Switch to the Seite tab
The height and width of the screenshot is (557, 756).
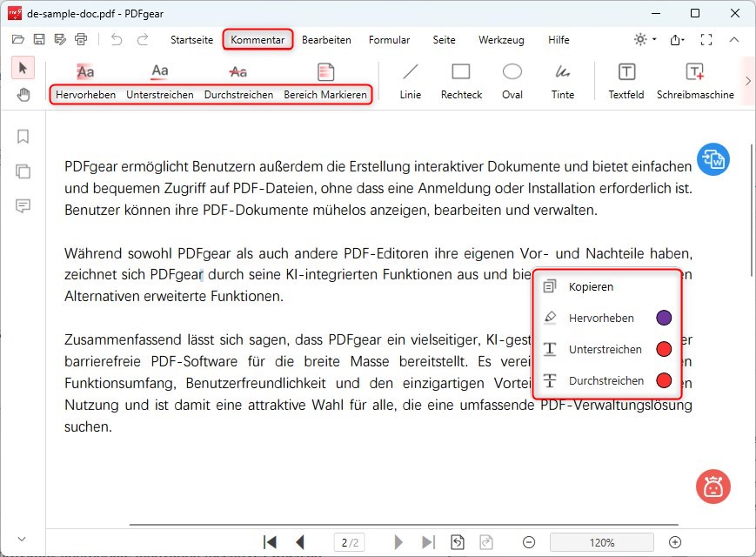[444, 40]
